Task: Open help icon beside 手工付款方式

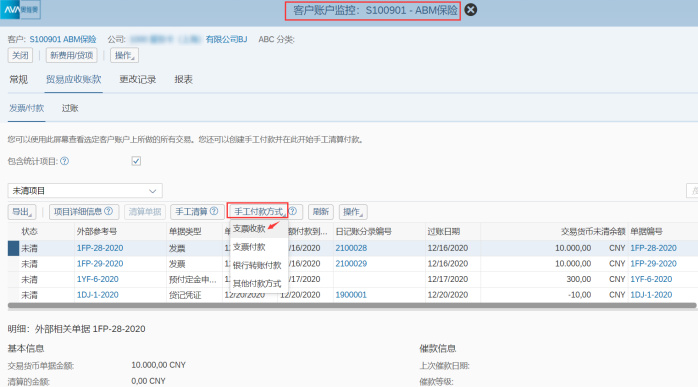Action: 293,211
